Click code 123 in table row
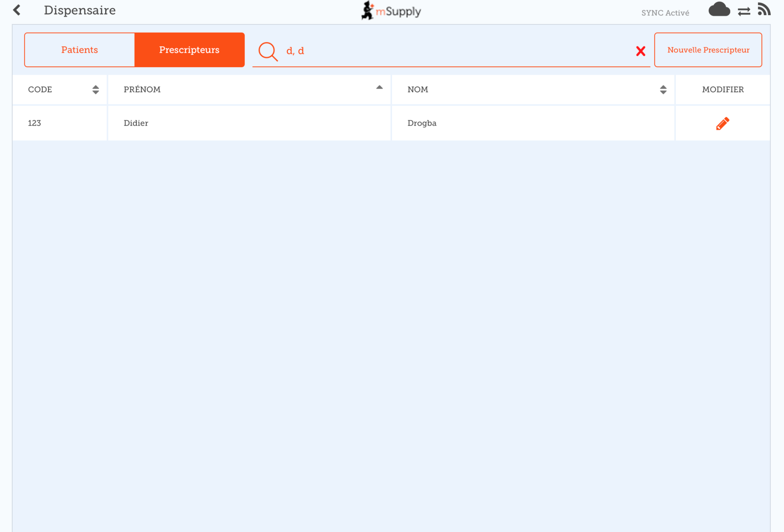 pyautogui.click(x=34, y=123)
